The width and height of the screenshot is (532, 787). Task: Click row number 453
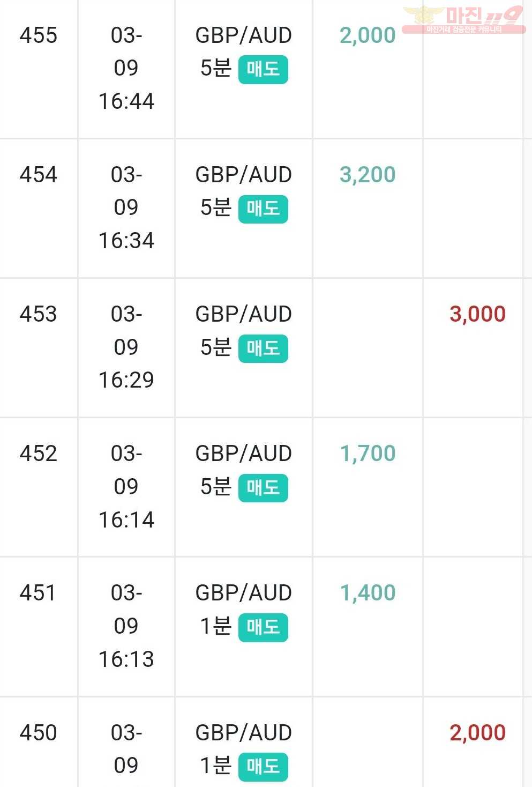(38, 314)
